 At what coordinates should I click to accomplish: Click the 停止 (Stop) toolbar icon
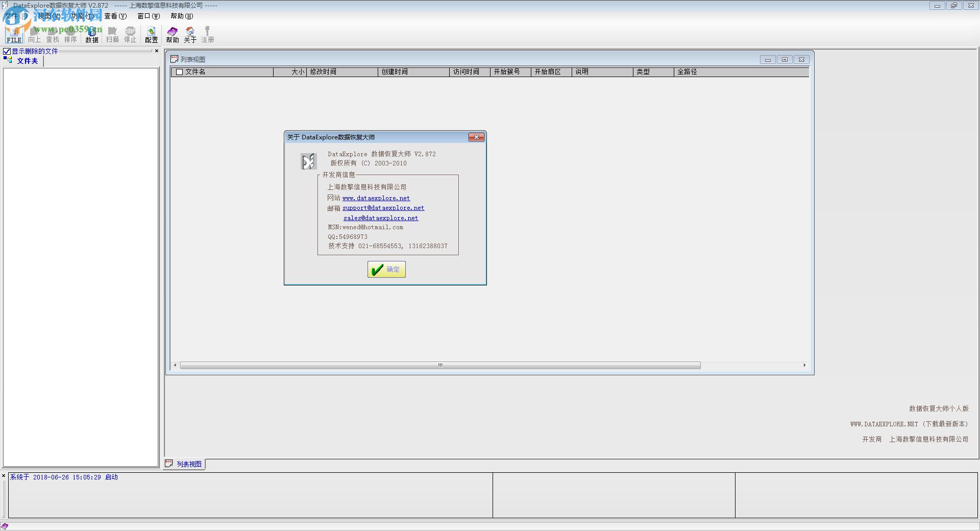(130, 35)
